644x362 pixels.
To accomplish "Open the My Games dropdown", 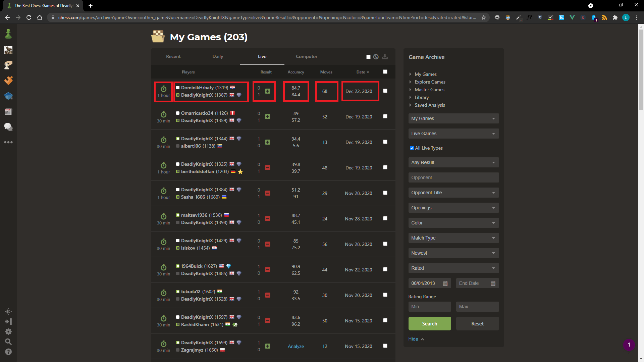I will click(x=453, y=118).
